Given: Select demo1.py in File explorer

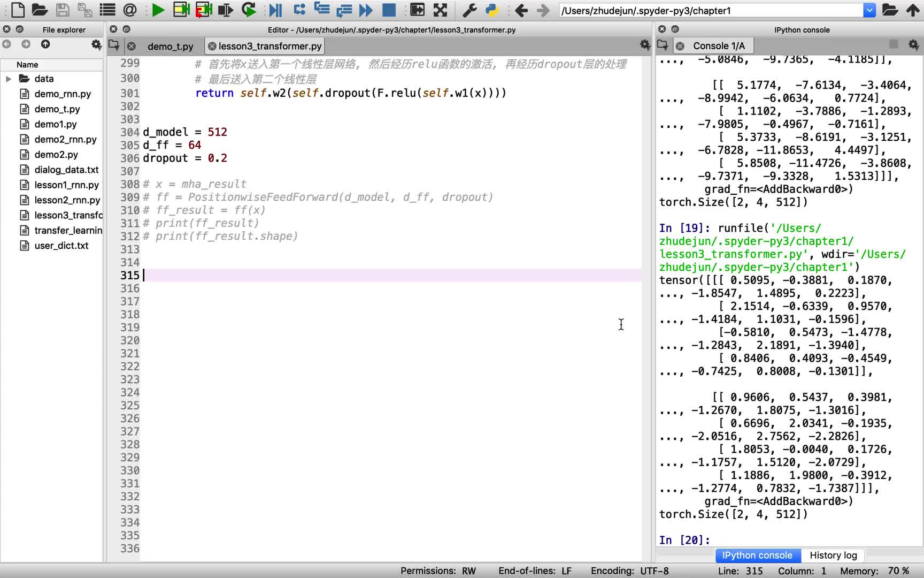Looking at the screenshot, I should click(x=56, y=124).
